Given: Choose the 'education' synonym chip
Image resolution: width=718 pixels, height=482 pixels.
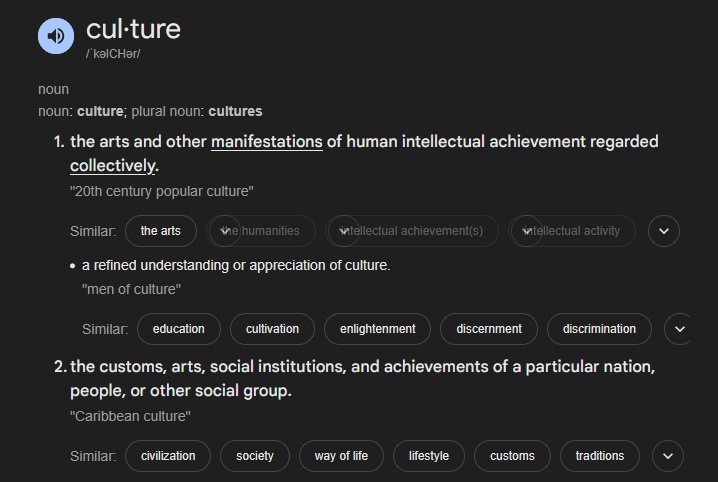Looking at the screenshot, I should pos(179,329).
